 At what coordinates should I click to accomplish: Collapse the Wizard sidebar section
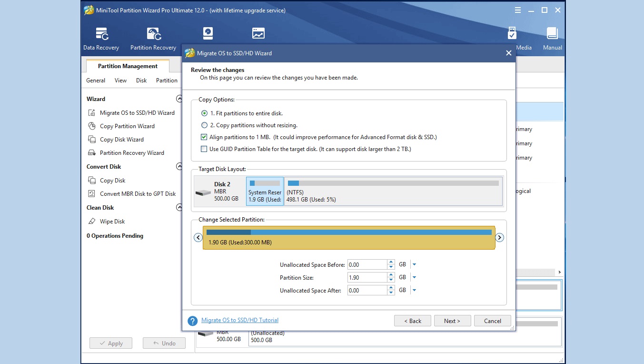pyautogui.click(x=179, y=99)
